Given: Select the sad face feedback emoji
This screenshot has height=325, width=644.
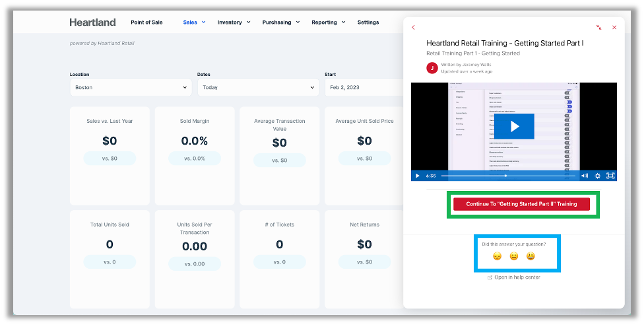Looking at the screenshot, I should [497, 256].
